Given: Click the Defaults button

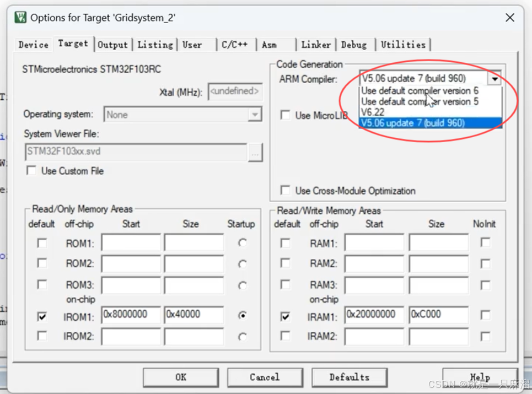Looking at the screenshot, I should [350, 377].
